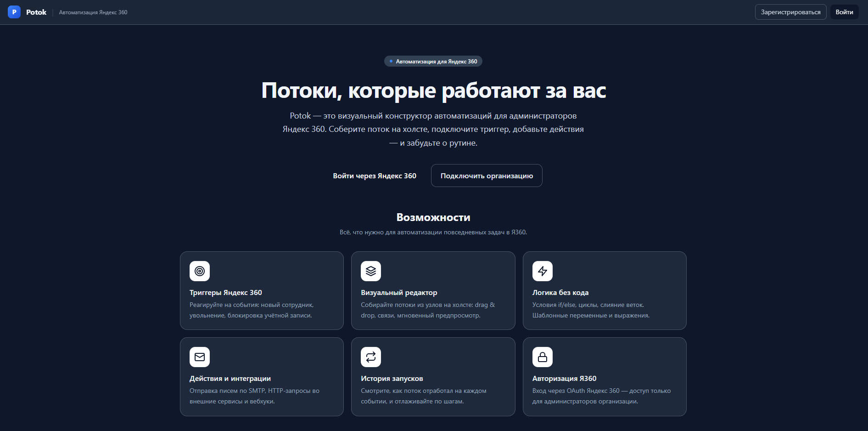Click the Возможности section heading

pos(433,217)
